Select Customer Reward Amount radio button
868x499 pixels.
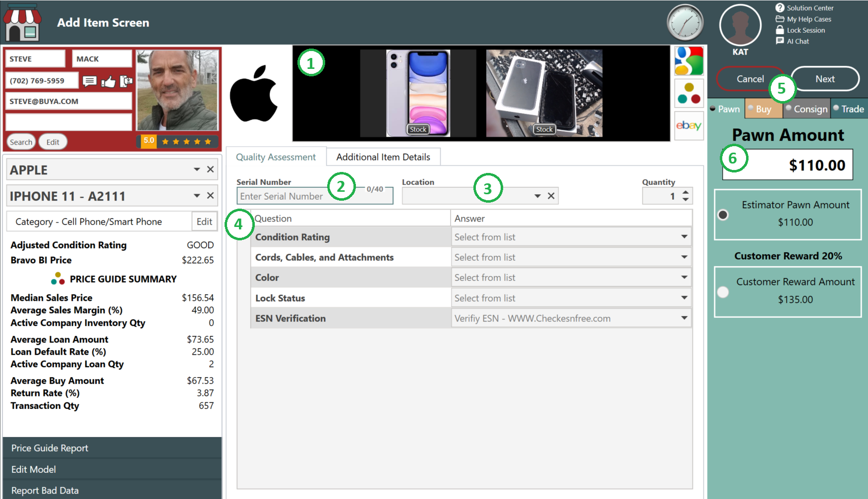723,292
